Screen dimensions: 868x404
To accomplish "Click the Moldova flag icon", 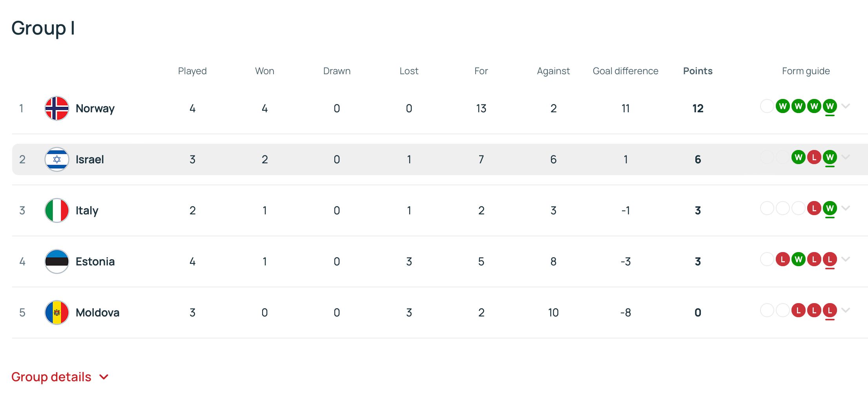I will point(57,313).
